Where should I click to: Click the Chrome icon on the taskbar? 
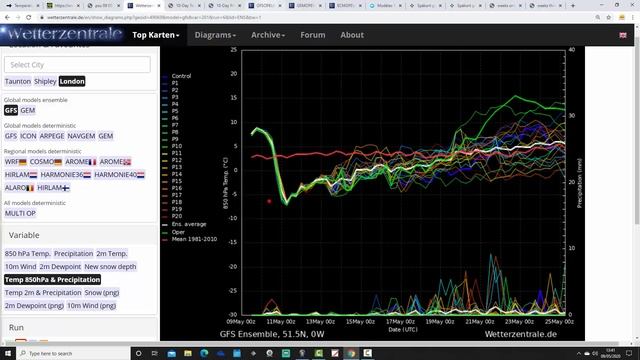click(x=351, y=353)
